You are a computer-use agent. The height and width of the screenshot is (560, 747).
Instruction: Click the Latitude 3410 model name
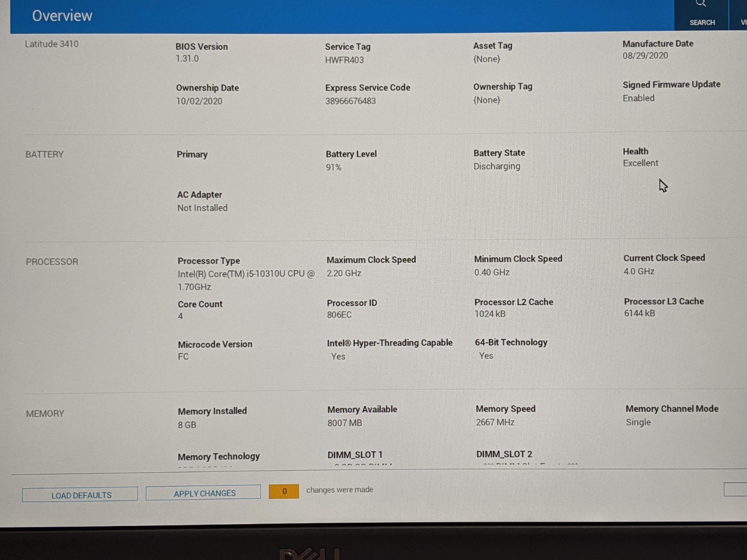coord(51,44)
